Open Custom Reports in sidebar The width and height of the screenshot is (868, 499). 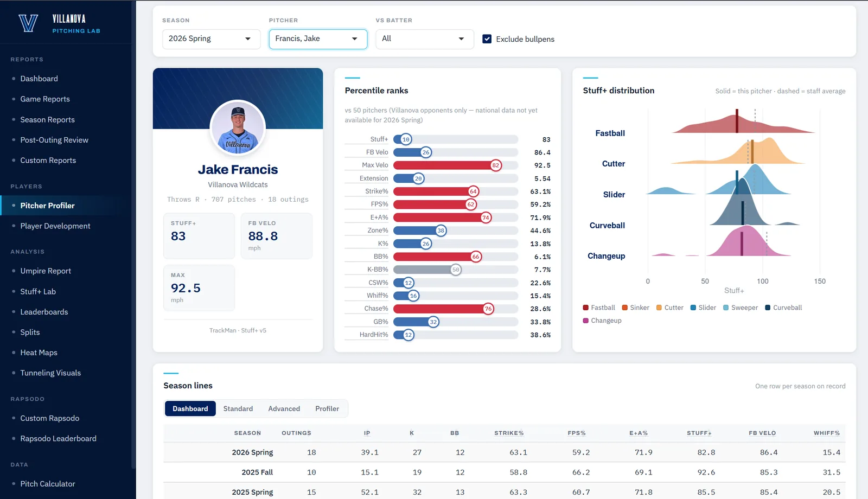coord(48,161)
